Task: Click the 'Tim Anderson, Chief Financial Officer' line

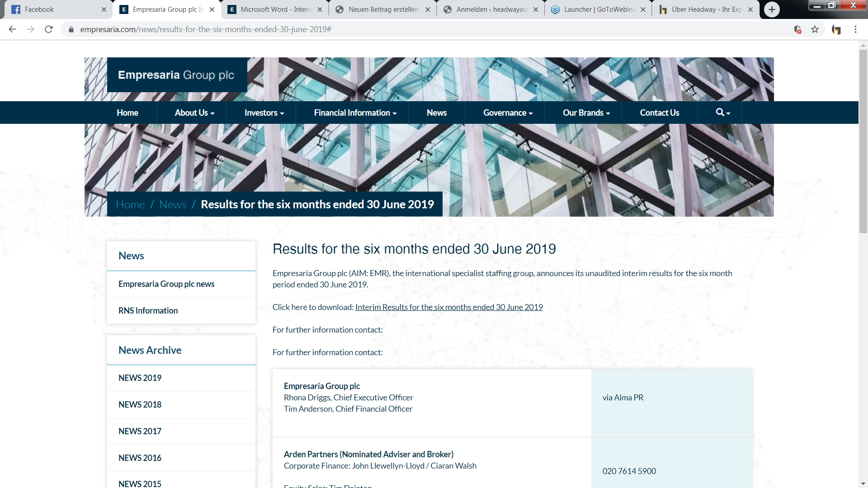Action: tap(348, 409)
